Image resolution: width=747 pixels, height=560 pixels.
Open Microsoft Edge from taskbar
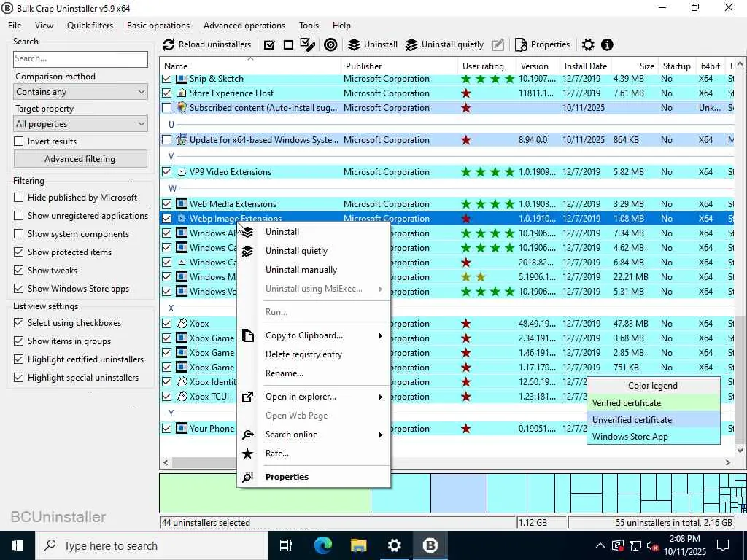coord(322,545)
